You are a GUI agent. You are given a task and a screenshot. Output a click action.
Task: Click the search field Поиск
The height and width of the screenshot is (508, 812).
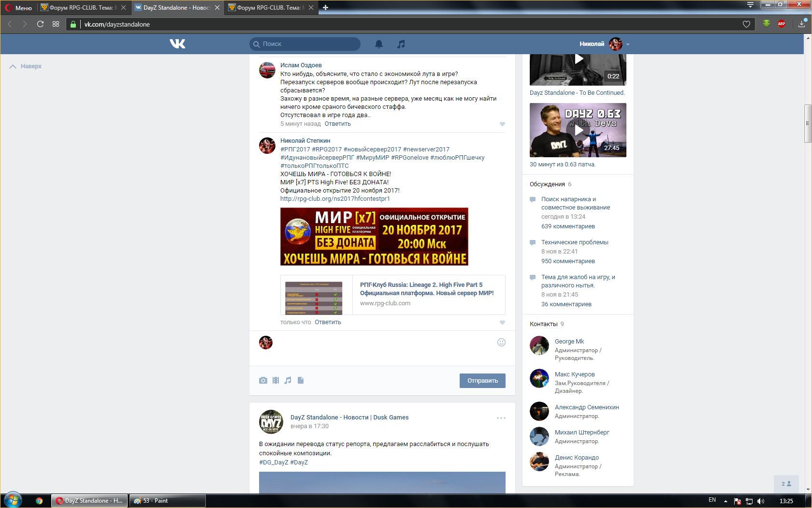tap(305, 44)
